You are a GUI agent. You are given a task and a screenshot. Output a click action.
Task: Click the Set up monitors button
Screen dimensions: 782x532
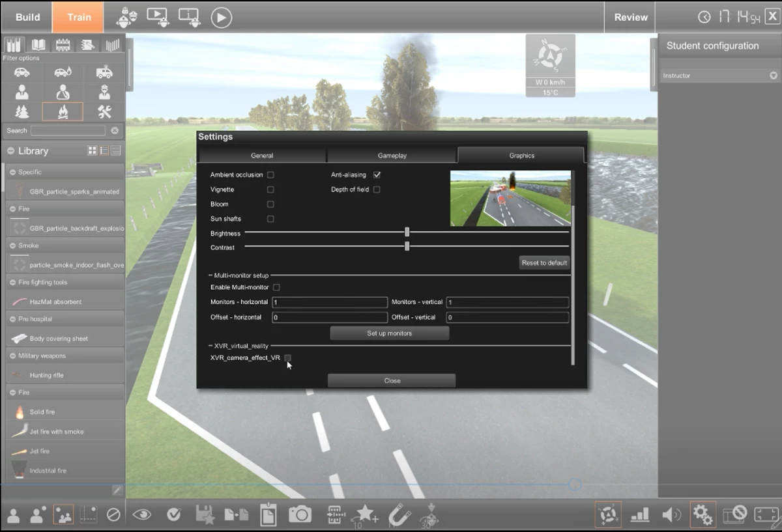coord(389,333)
